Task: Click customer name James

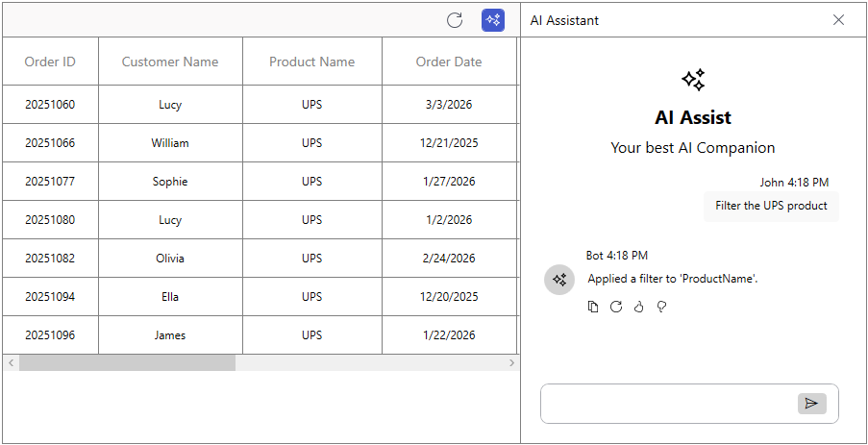Action: (x=170, y=335)
